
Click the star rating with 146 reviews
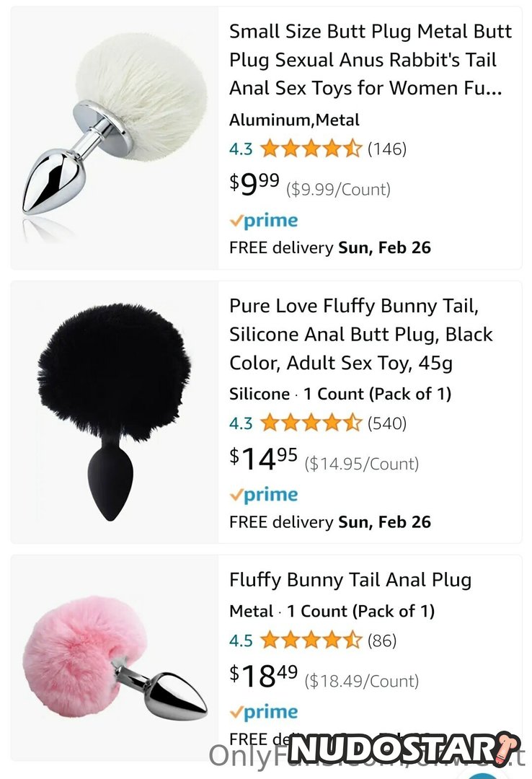(x=311, y=149)
